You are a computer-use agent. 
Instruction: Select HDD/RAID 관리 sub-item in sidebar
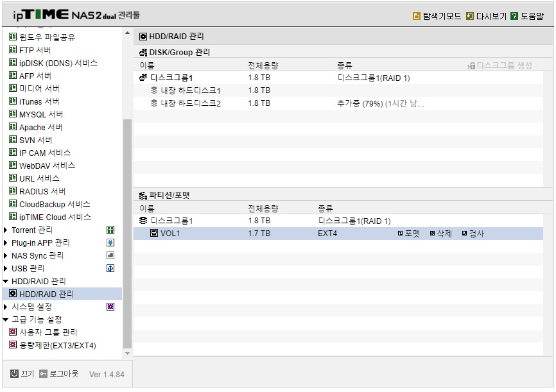[62, 294]
